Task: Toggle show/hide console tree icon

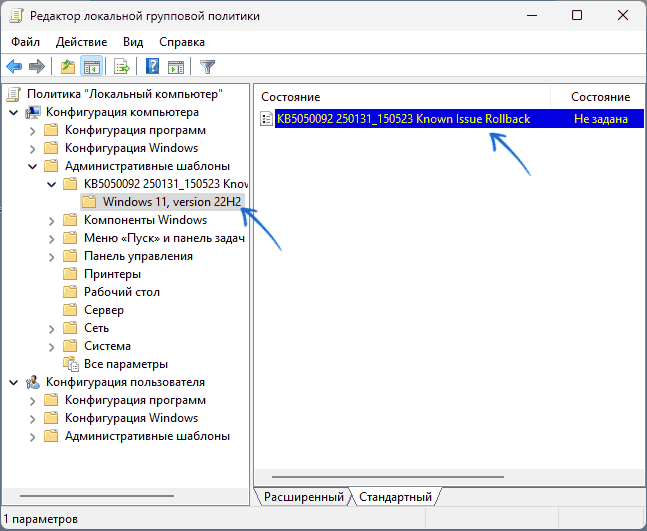Action: point(91,66)
